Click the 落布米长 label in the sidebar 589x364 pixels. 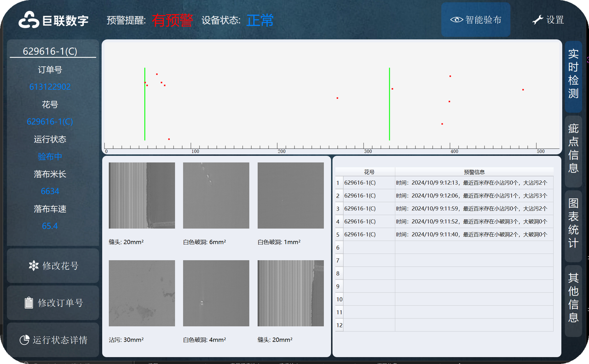tap(50, 174)
